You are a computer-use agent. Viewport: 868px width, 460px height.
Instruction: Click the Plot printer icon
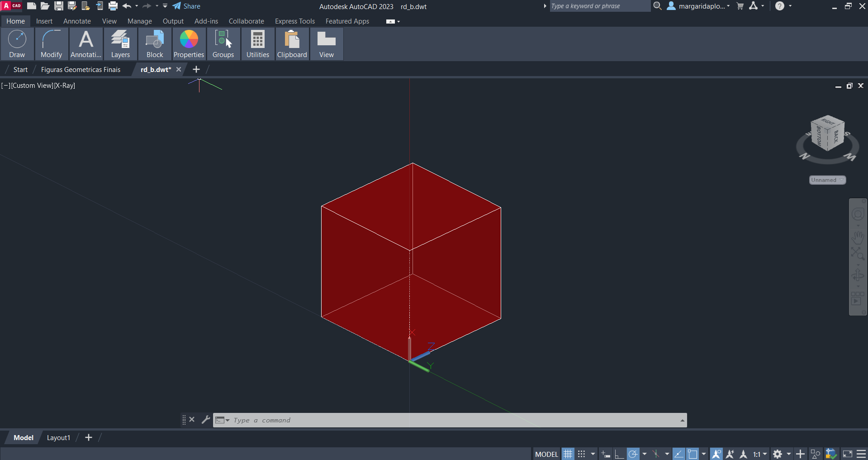point(113,6)
